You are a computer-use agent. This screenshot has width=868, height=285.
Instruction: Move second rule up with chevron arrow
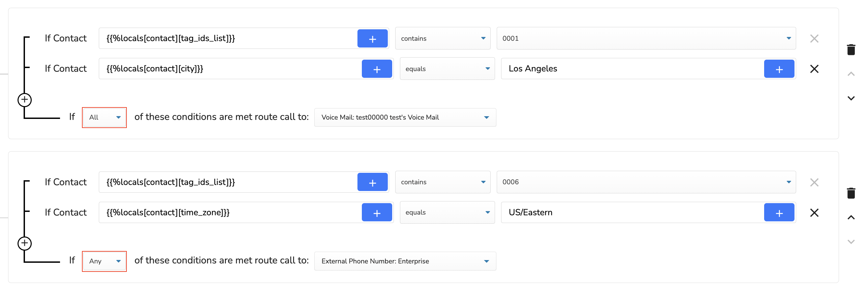[851, 217]
